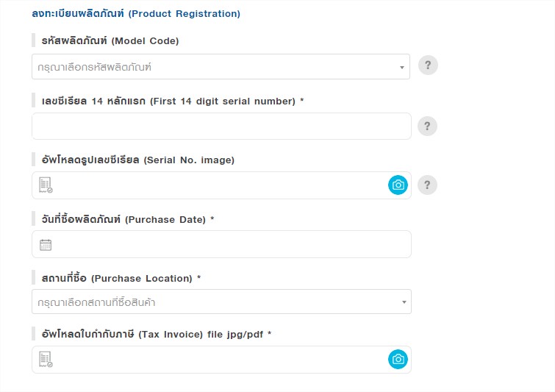This screenshot has height=392, width=555.
Task: Focus the first 14 digit serial number input
Action: (x=221, y=126)
